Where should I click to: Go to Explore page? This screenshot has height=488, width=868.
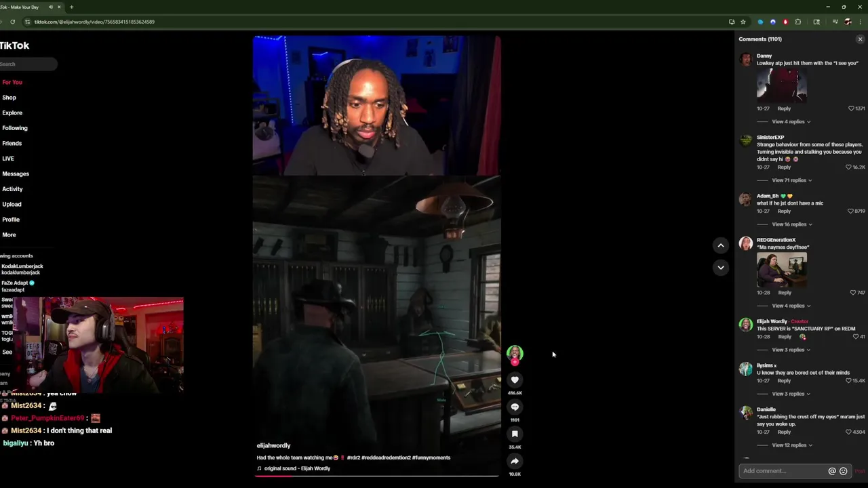12,113
